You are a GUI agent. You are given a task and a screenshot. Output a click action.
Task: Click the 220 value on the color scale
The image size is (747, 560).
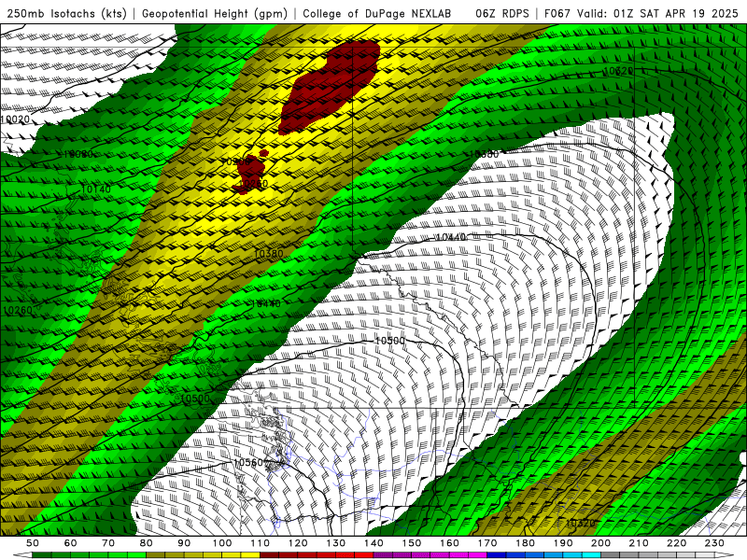click(676, 543)
